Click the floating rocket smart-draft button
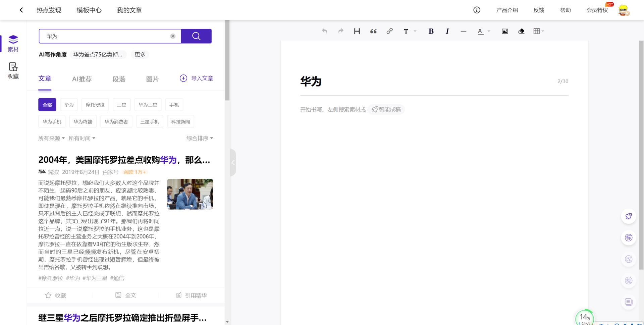The width and height of the screenshot is (644, 325). tap(629, 216)
